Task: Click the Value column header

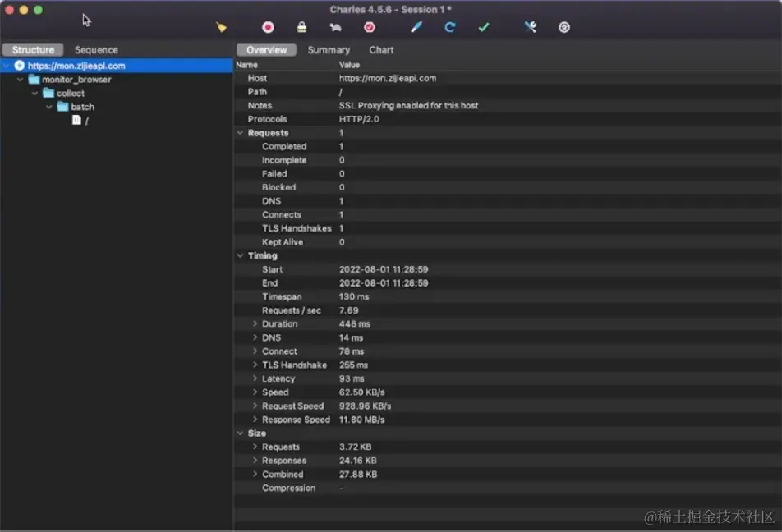Action: (x=349, y=65)
